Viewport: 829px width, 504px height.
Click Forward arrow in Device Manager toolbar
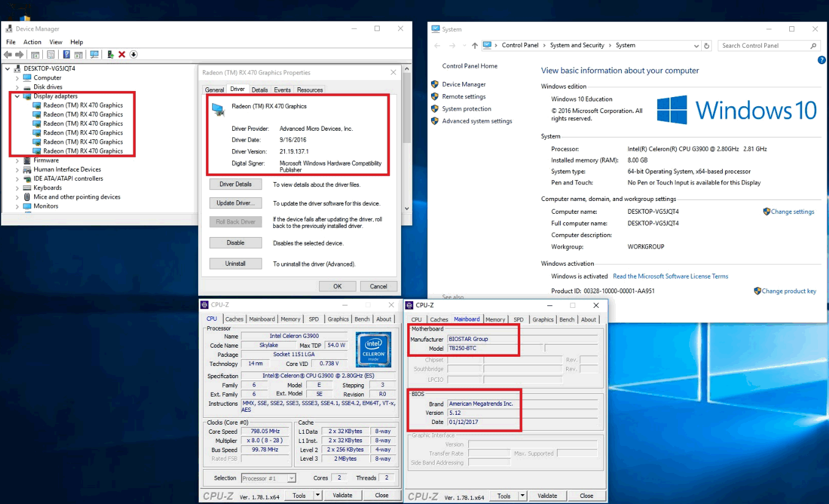coord(20,54)
